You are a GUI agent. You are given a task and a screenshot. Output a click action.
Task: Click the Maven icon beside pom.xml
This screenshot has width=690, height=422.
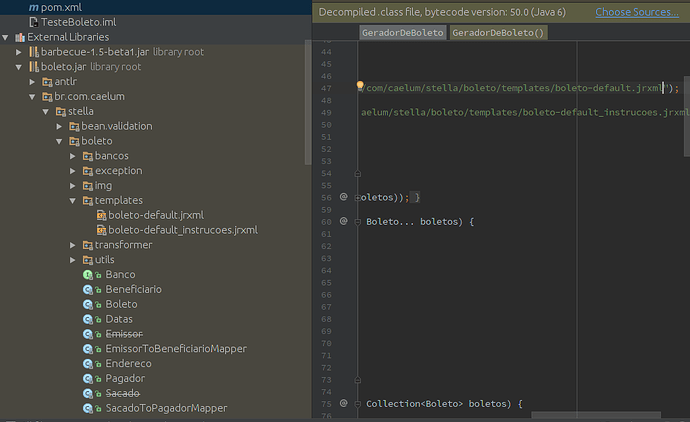[x=33, y=7]
